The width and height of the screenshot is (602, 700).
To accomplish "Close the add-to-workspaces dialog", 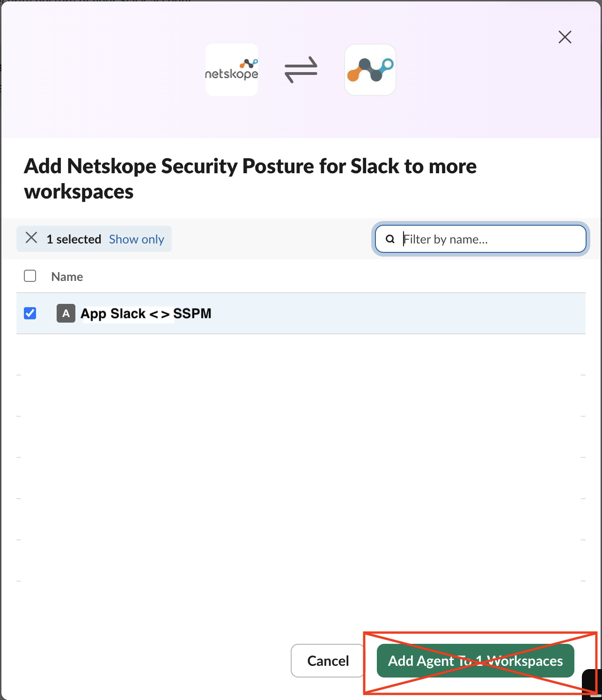I will 565,37.
